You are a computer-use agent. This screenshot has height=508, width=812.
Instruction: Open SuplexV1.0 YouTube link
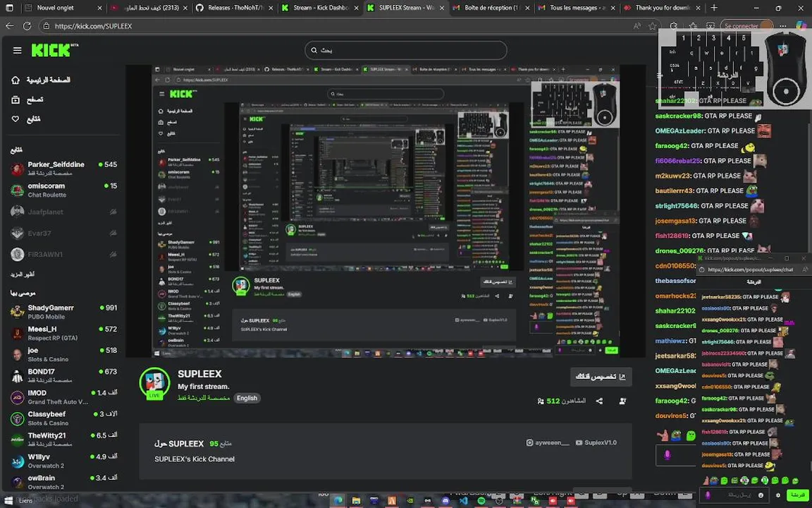click(596, 442)
